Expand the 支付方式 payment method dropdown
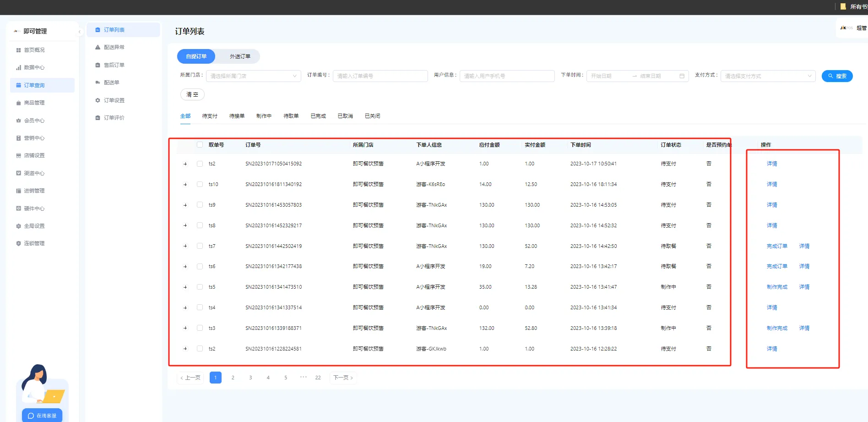Viewport: 868px width, 422px height. point(768,76)
